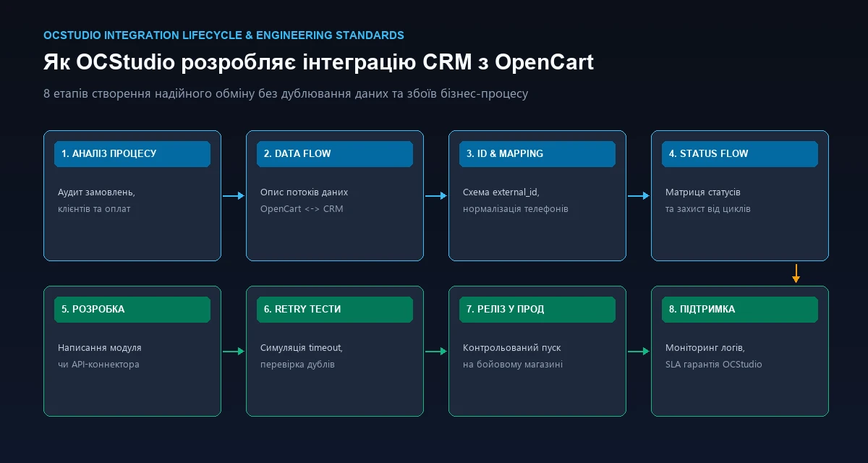This screenshot has height=463, width=868.
Task: Click the text 'Опис потоків даних'
Action: (304, 192)
